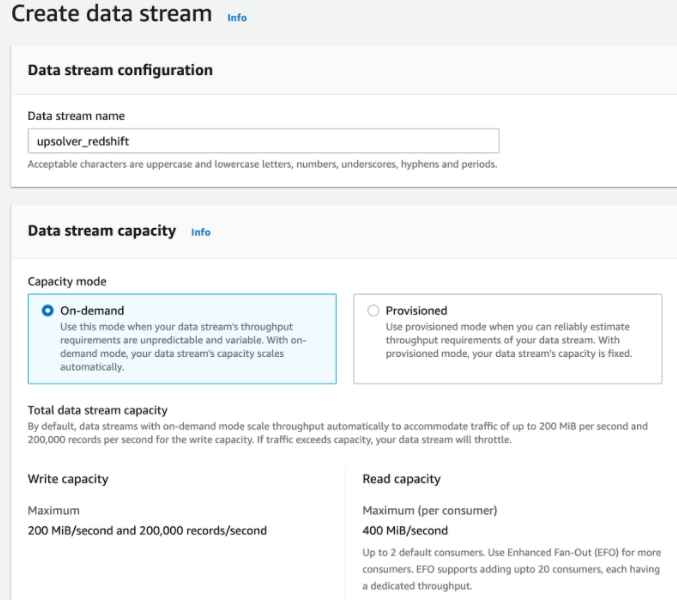Image resolution: width=677 pixels, height=600 pixels.
Task: Click the Data stream name input field
Action: (x=263, y=141)
